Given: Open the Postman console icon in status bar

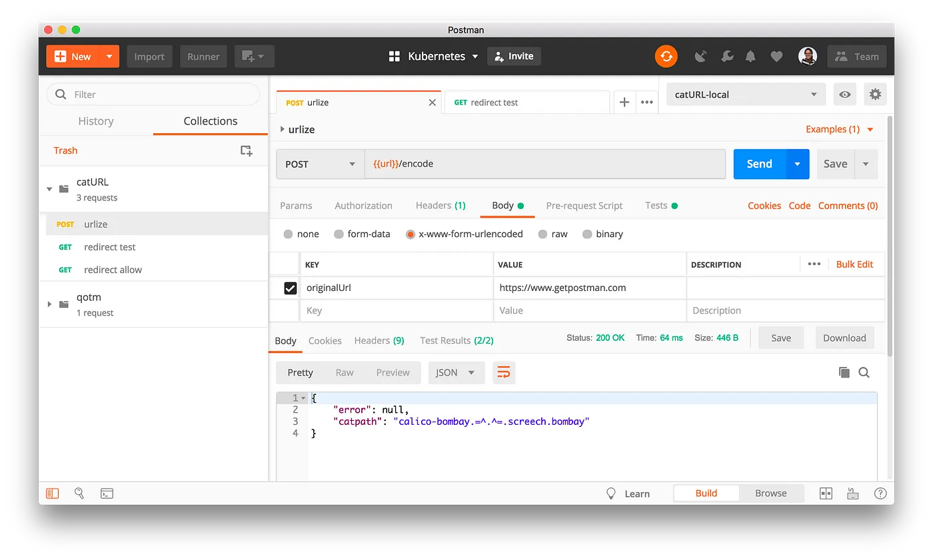Looking at the screenshot, I should click(107, 493).
